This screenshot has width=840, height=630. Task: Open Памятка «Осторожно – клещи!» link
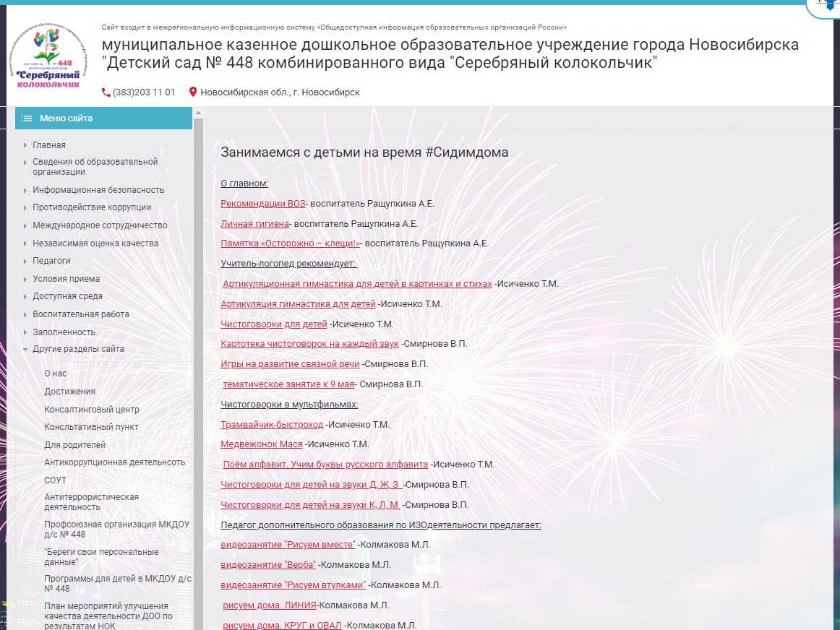pos(291,243)
